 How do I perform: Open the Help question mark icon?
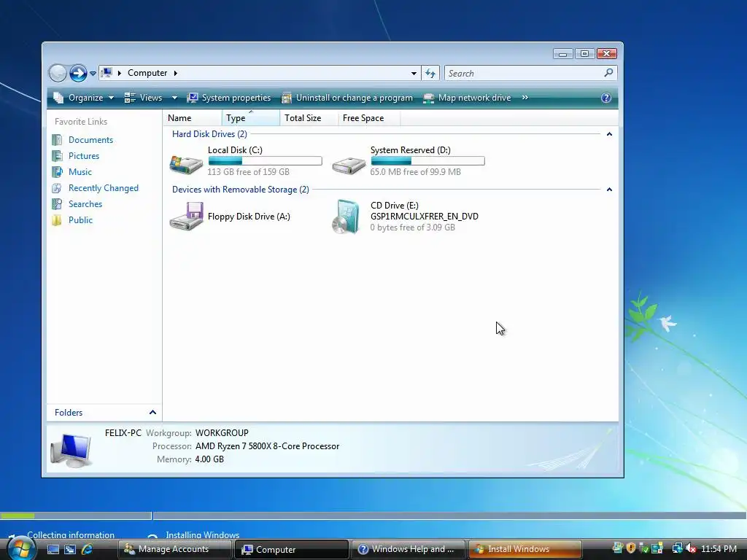click(606, 98)
